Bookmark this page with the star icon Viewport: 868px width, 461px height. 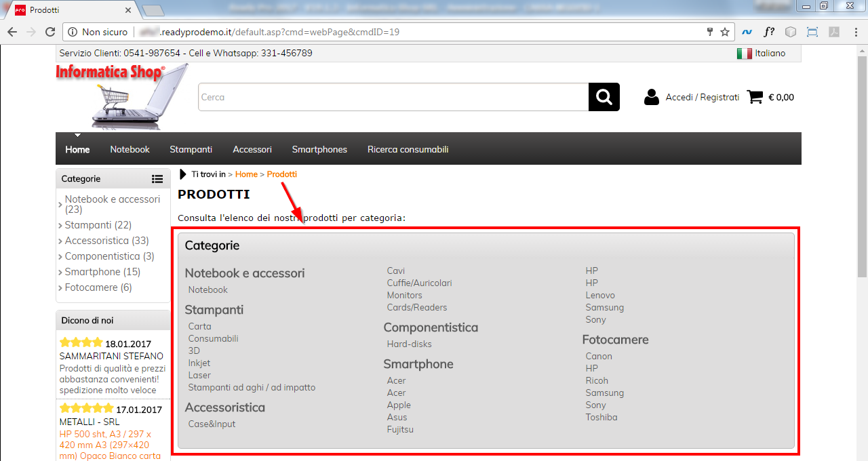(725, 32)
